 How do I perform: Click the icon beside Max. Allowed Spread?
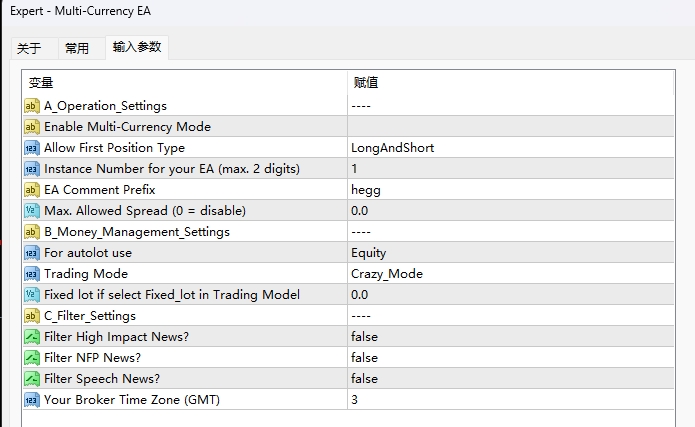[31, 211]
